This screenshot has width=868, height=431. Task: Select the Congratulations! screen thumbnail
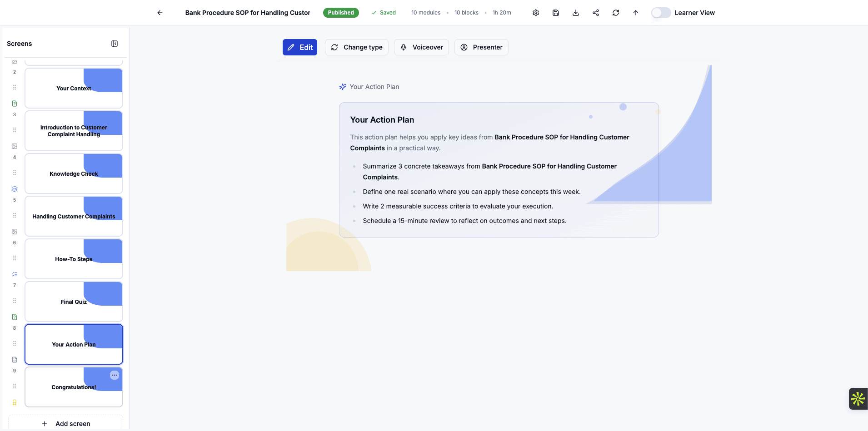(x=74, y=387)
